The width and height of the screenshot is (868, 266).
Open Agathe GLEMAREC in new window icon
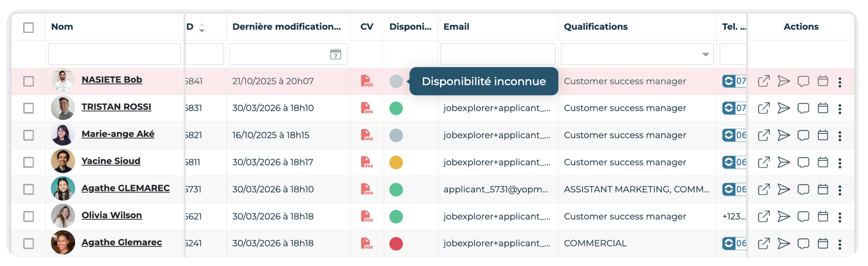764,189
